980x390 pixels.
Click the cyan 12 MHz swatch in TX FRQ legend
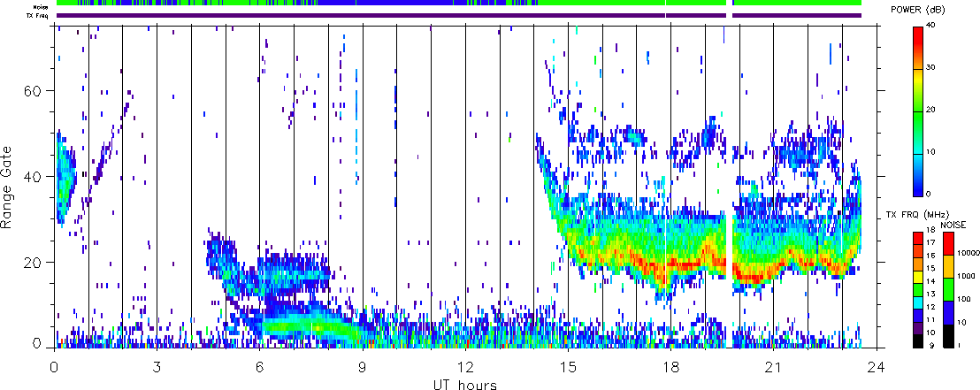tap(918, 303)
